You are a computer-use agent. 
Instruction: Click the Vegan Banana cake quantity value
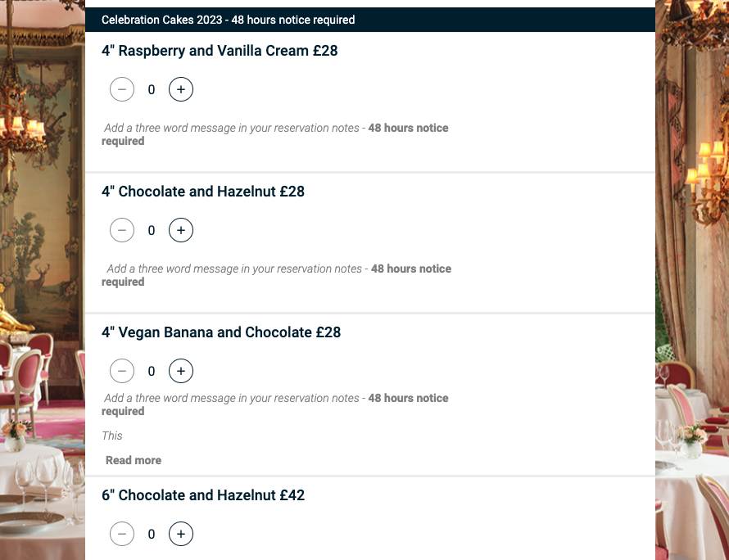152,371
